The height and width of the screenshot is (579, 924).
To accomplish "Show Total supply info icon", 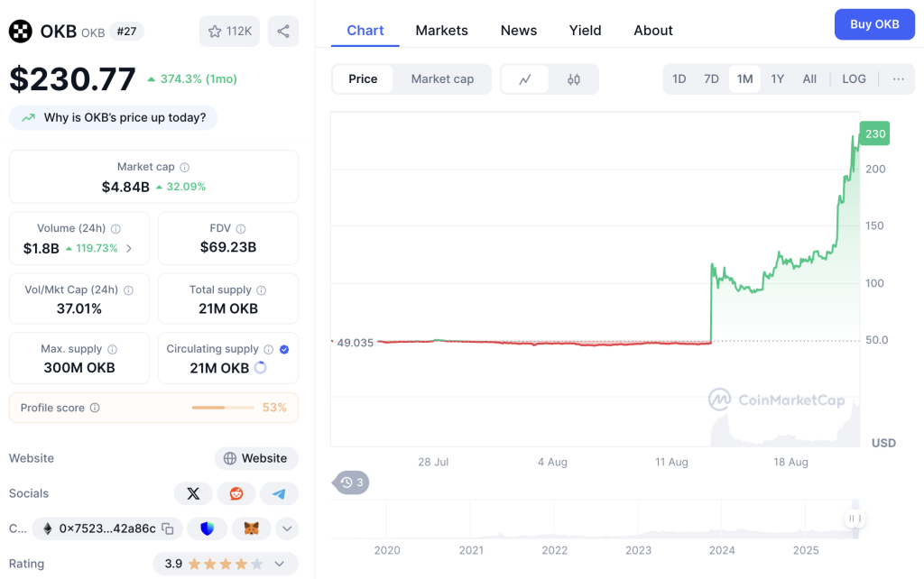I will 262,290.
